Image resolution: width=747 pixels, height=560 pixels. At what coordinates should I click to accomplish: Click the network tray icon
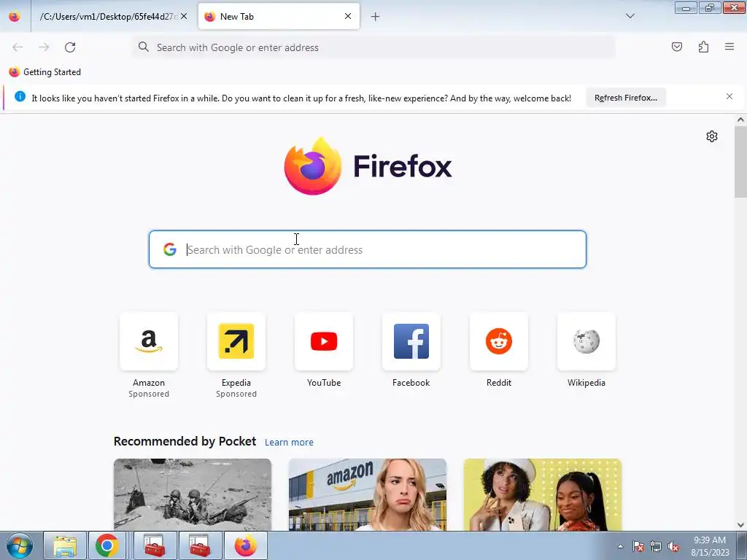pyautogui.click(x=656, y=546)
